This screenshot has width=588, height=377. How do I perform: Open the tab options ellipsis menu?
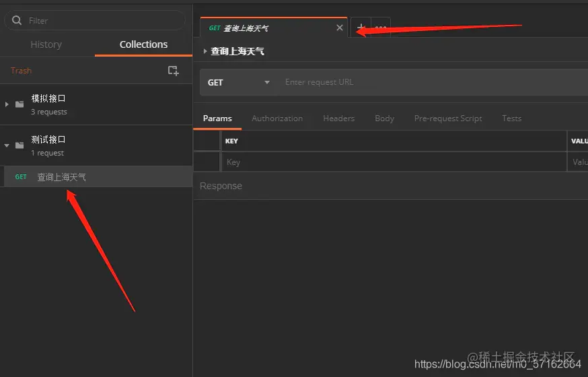[381, 28]
